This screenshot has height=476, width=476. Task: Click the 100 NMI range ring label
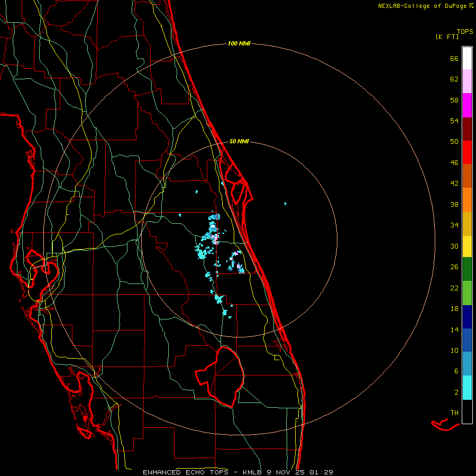[x=239, y=44]
